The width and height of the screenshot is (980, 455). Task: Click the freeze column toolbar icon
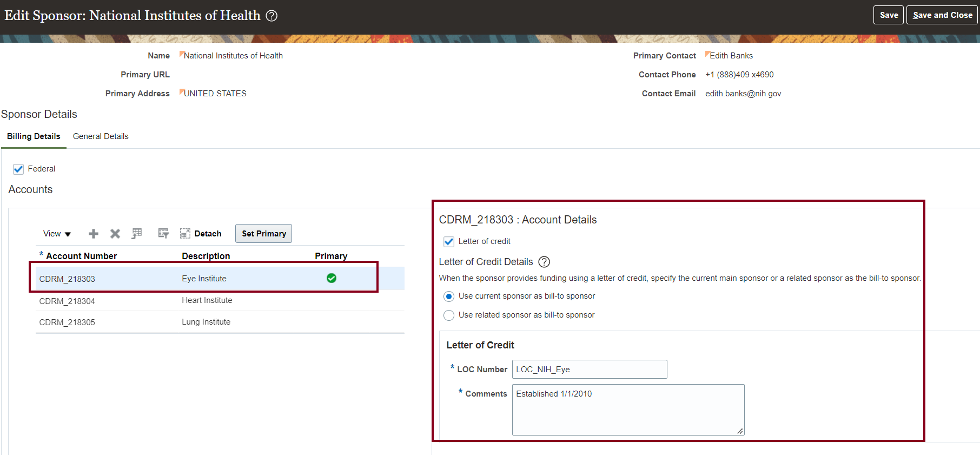137,234
